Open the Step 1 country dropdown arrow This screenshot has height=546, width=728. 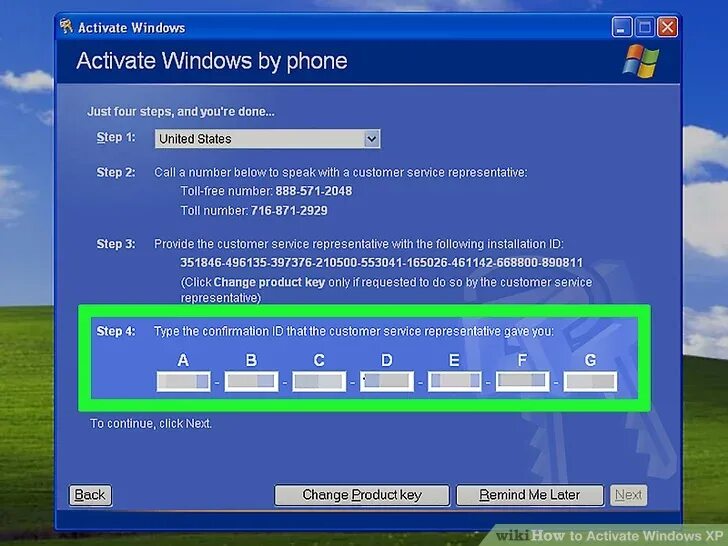click(x=371, y=139)
